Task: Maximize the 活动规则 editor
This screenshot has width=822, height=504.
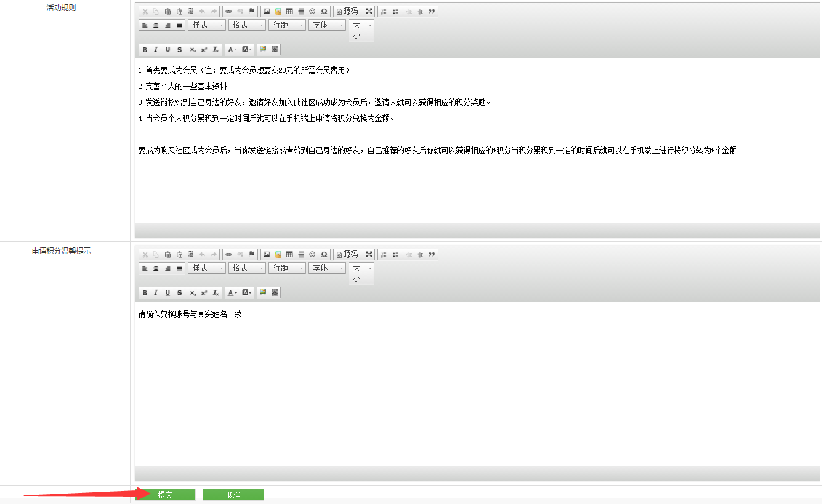Action: pyautogui.click(x=369, y=12)
